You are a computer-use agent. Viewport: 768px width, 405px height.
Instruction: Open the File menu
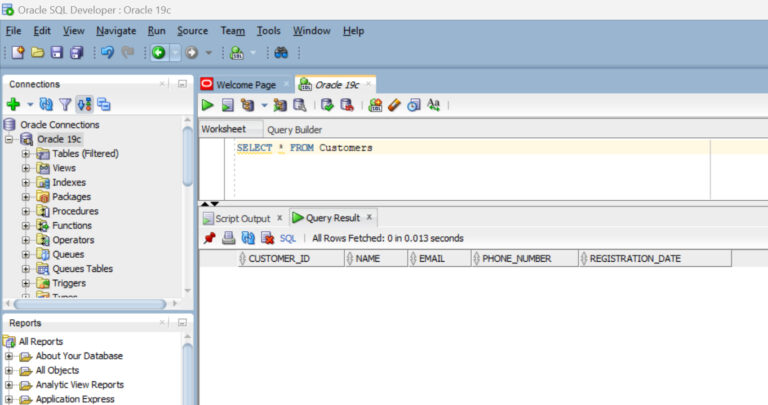pos(13,31)
